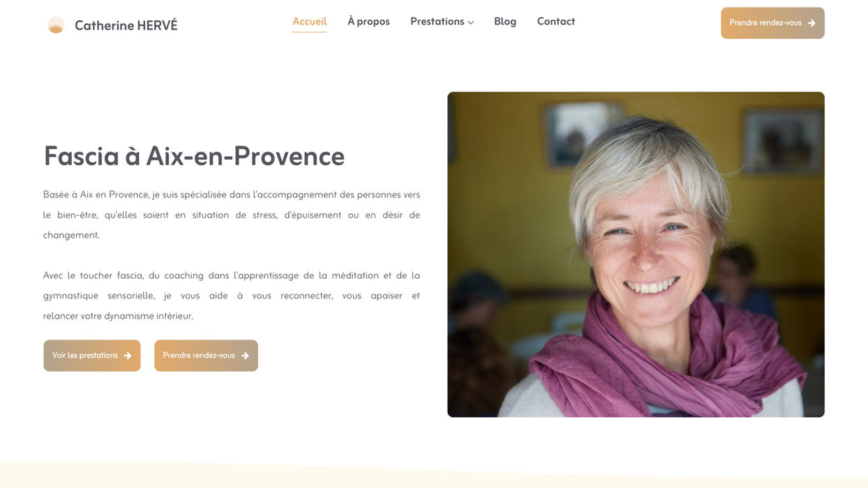Click the header 'Prendre rendez-vous' button
868x488 pixels.
coord(772,23)
